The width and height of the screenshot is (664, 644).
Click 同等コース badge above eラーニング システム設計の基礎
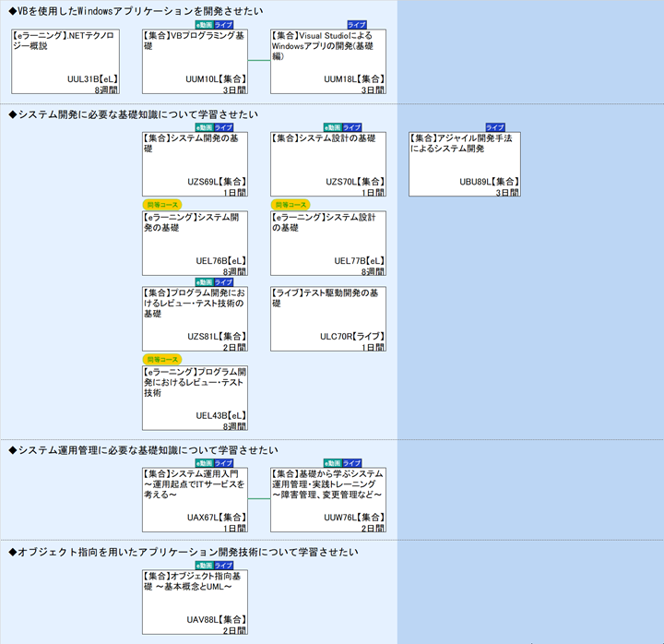(290, 205)
